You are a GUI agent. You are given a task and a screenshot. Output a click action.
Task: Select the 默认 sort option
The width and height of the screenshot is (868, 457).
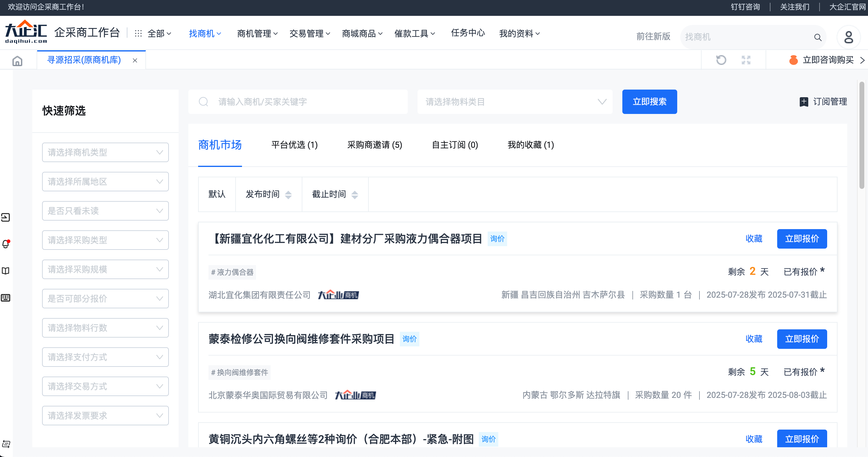(x=217, y=194)
